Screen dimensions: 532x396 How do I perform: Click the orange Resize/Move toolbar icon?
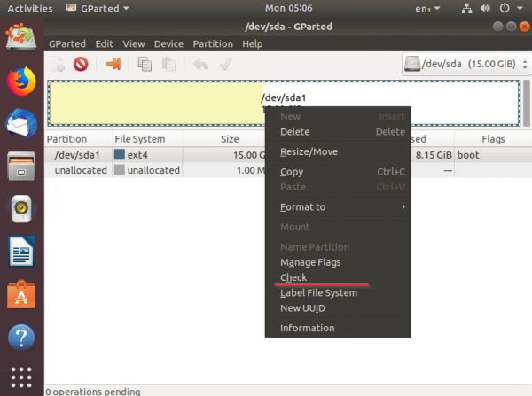click(113, 64)
